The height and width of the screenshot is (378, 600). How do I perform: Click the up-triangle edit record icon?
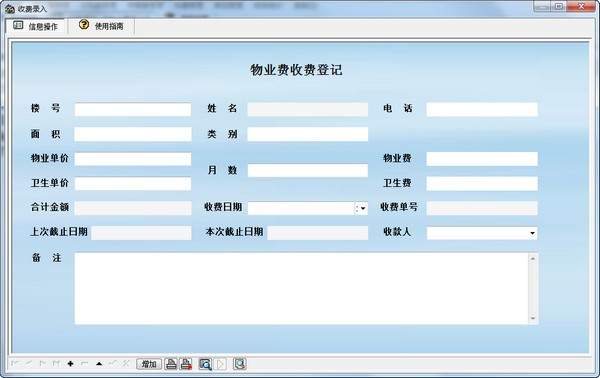pyautogui.click(x=99, y=364)
